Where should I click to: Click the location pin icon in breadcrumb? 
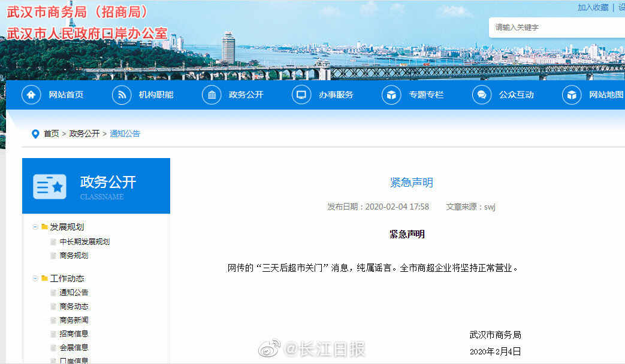(x=35, y=134)
